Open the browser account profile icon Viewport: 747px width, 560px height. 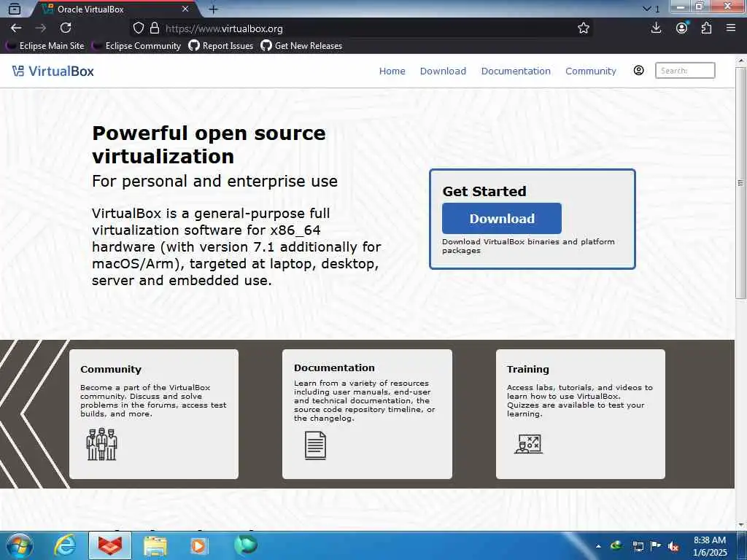[x=682, y=28]
